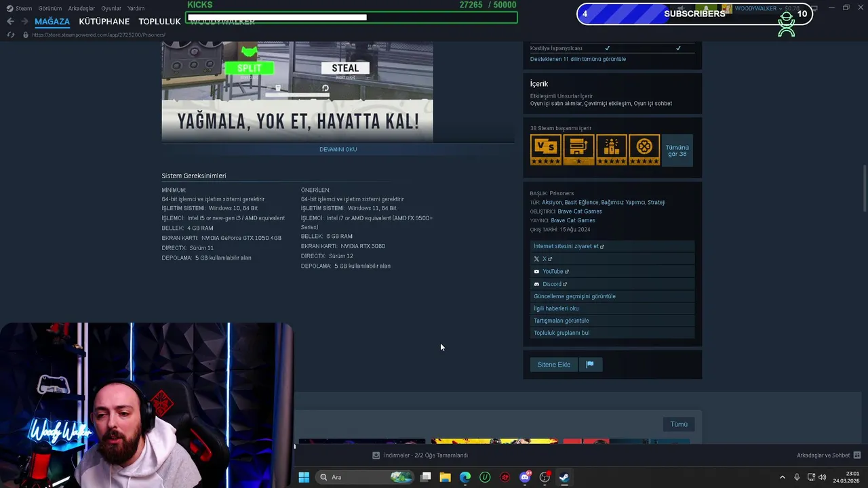
Task: Open the Bağımsız Yapımcı genre link
Action: pyautogui.click(x=623, y=202)
